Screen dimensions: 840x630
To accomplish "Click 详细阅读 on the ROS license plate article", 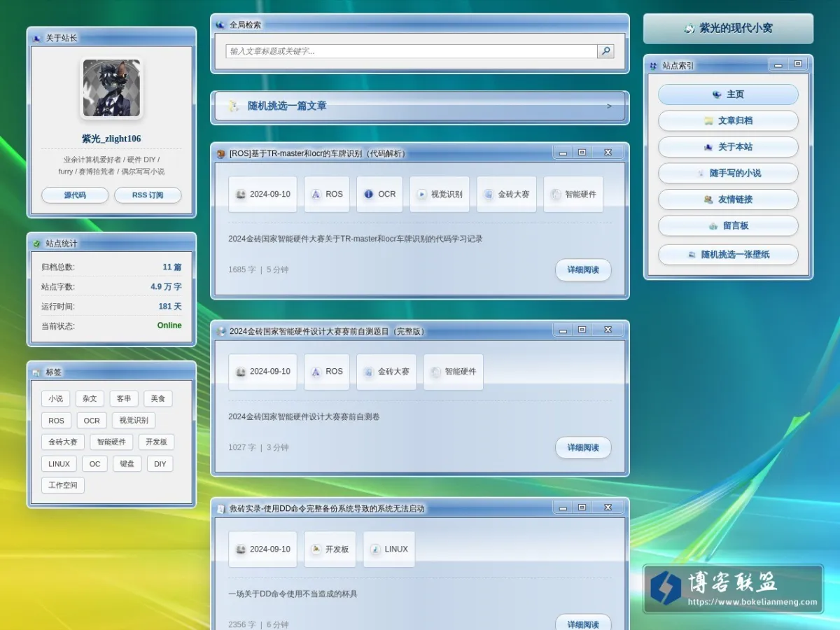I will (583, 270).
